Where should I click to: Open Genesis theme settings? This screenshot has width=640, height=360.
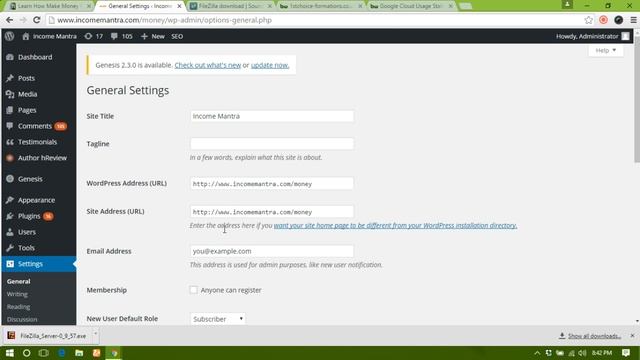click(x=30, y=179)
